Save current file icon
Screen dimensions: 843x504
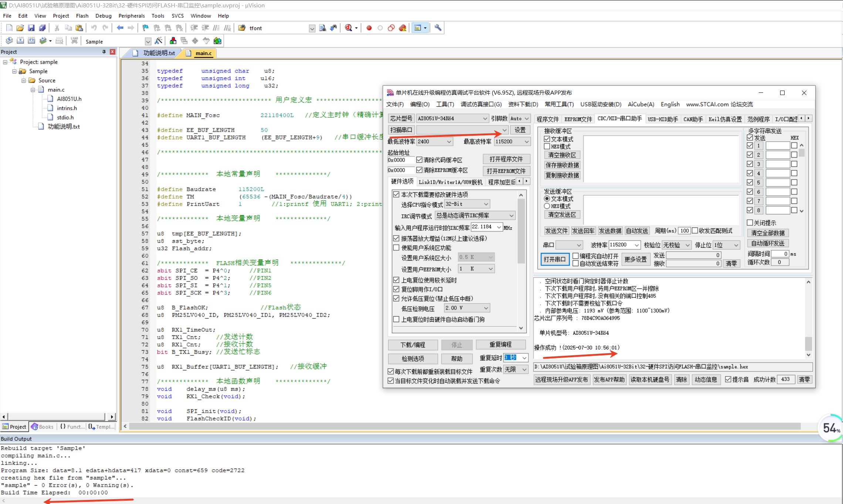tap(31, 28)
